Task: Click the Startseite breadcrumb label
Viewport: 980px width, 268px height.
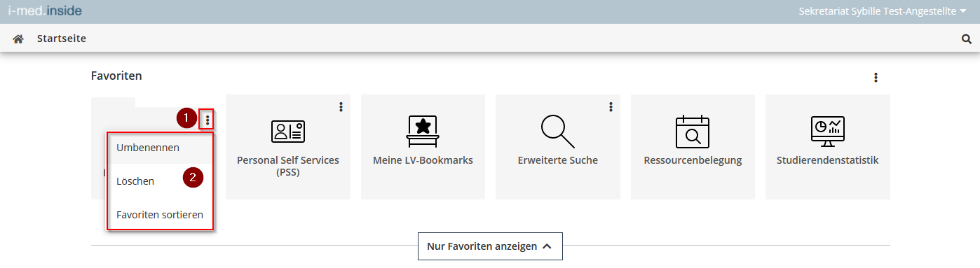Action: 62,38
